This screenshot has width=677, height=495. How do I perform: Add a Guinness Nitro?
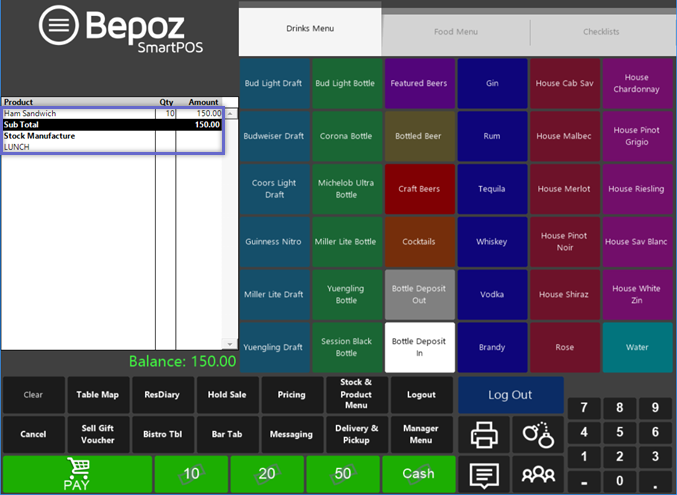pyautogui.click(x=274, y=242)
